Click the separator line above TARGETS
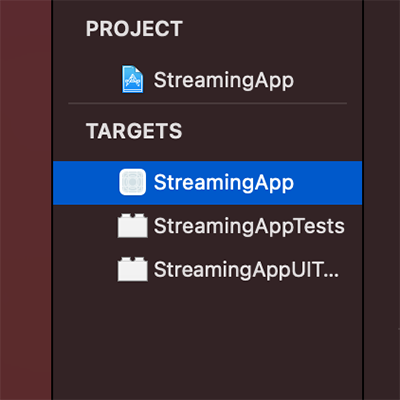The height and width of the screenshot is (400, 400). pos(207,104)
